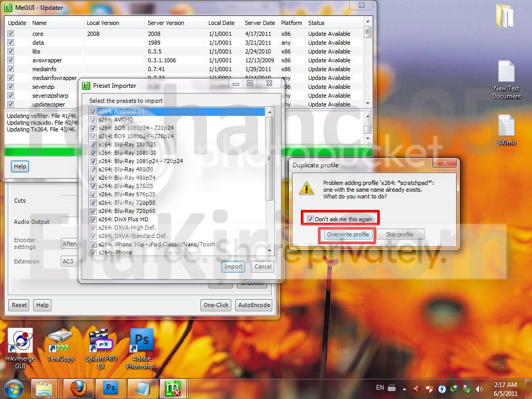Open Adobe Photoshop desktop shortcut
532x399 pixels.
coord(141,348)
